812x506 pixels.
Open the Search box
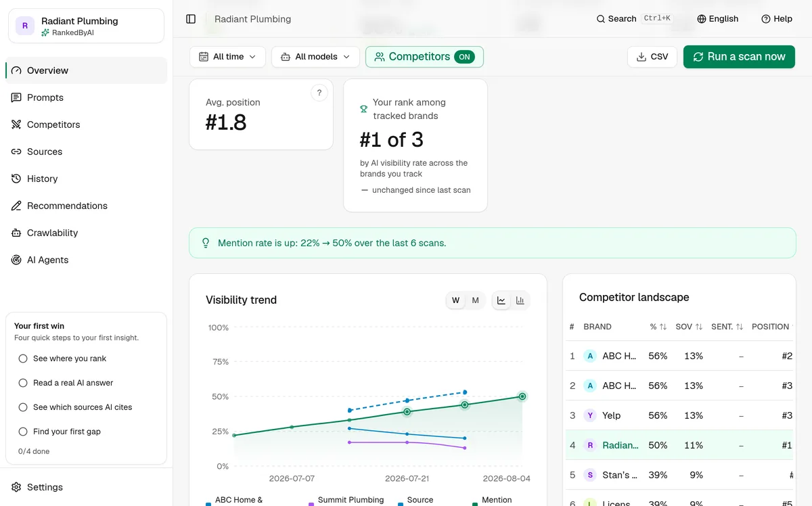633,19
